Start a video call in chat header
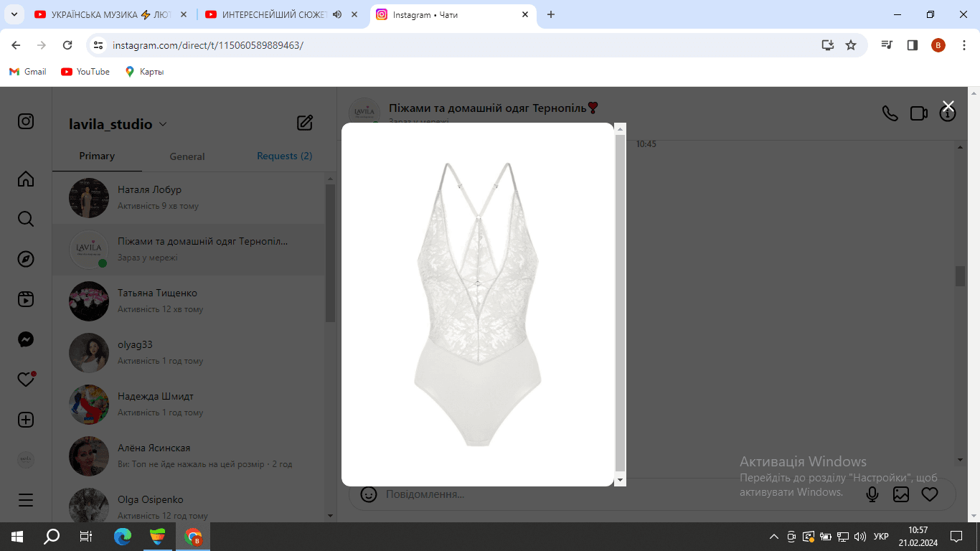 [x=919, y=113]
